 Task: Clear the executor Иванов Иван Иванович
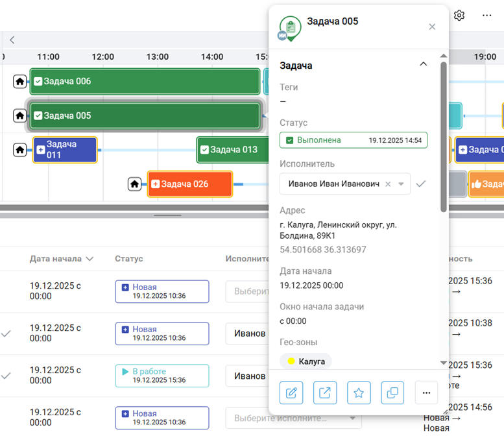tap(388, 184)
